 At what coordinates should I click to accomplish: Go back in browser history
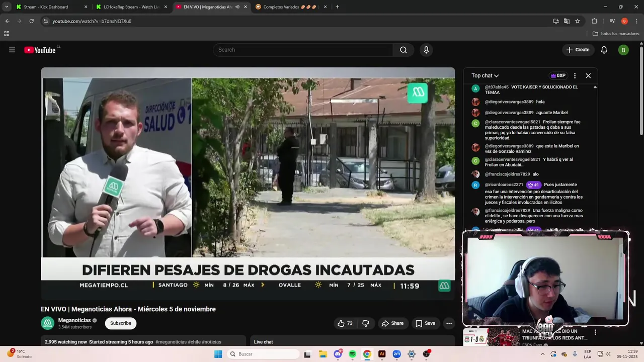click(x=7, y=21)
